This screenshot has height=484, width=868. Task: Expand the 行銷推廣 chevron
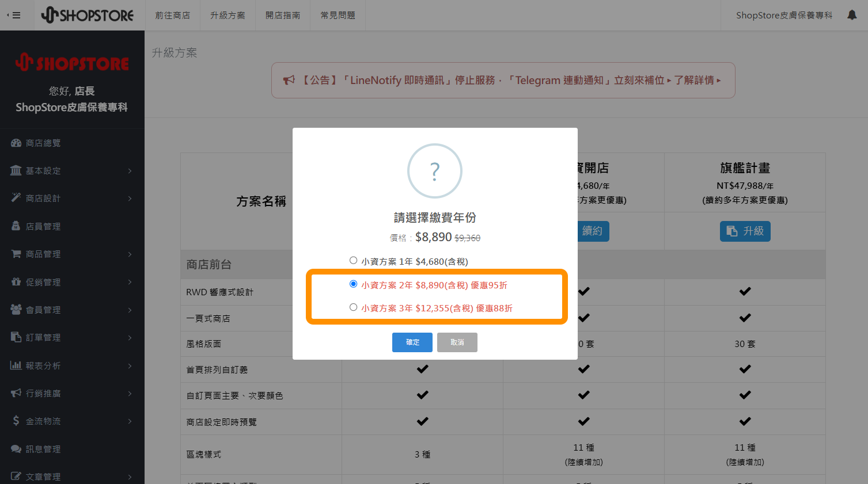[130, 394]
